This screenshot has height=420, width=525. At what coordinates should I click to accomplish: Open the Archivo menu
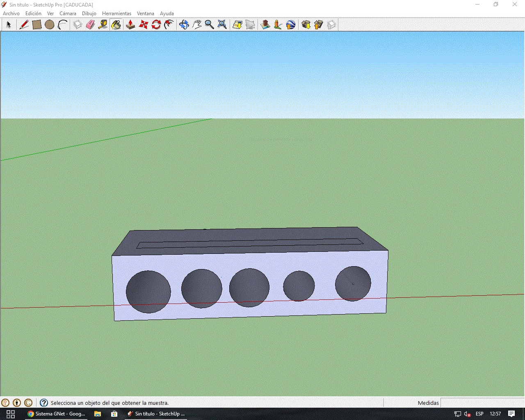click(x=11, y=14)
